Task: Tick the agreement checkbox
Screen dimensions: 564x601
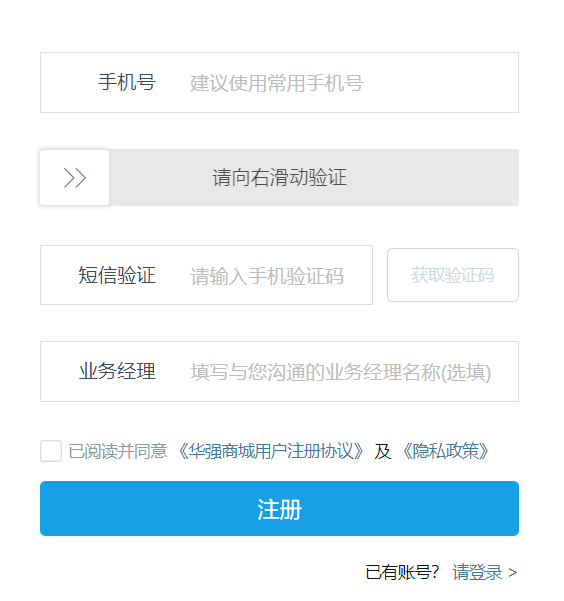Action: pos(51,451)
